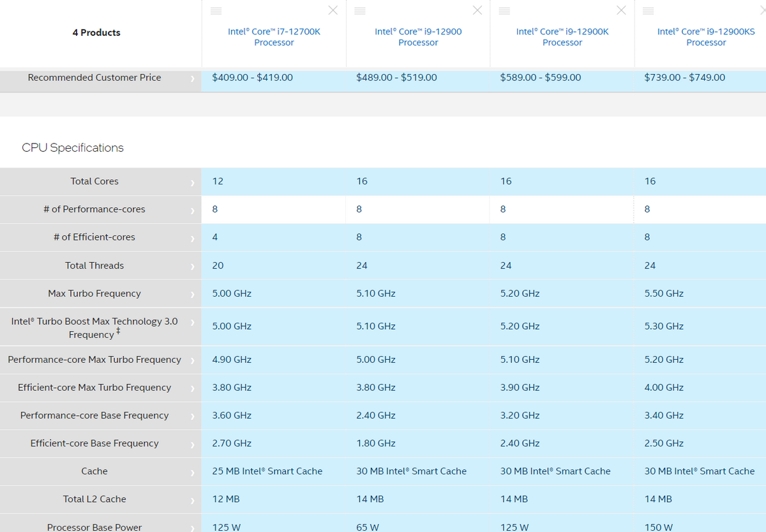Image resolution: width=766 pixels, height=532 pixels.
Task: Expand Efficient-core Max Turbo Frequency chevron
Action: pyautogui.click(x=192, y=388)
